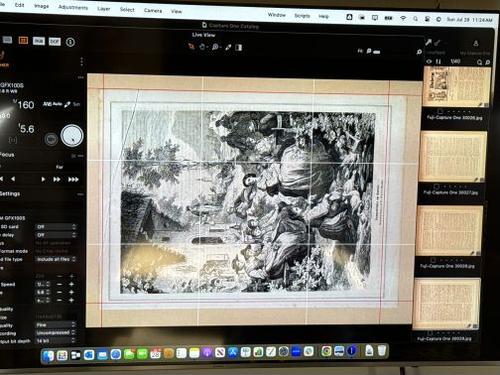Move focus far by medium step
The width and height of the screenshot is (500, 375).
(x=57, y=179)
